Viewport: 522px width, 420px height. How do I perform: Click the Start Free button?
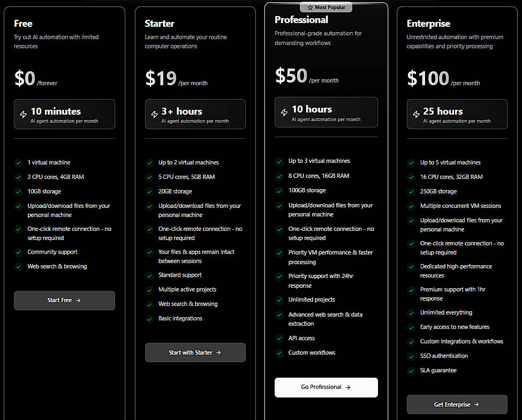pos(64,301)
